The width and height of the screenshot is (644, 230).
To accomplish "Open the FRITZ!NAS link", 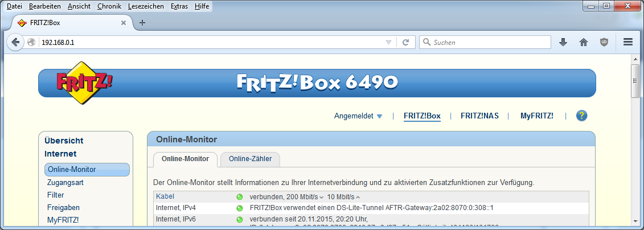I will tap(479, 116).
